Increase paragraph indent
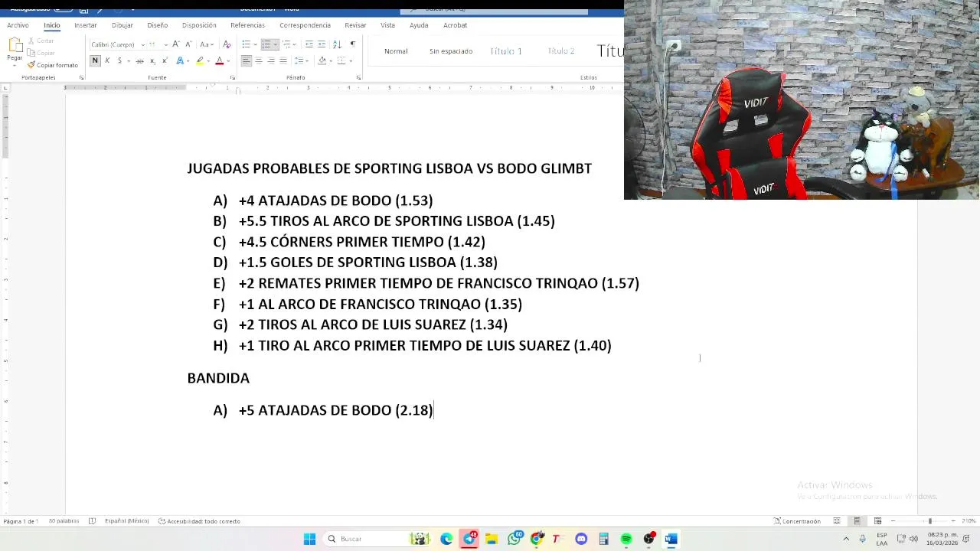This screenshot has width=980, height=551. [x=322, y=44]
